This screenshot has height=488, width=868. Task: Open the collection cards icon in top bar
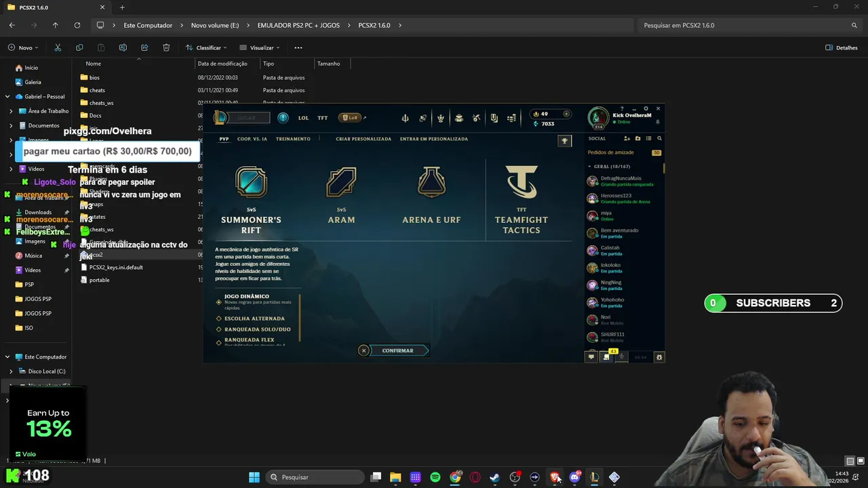(422, 118)
